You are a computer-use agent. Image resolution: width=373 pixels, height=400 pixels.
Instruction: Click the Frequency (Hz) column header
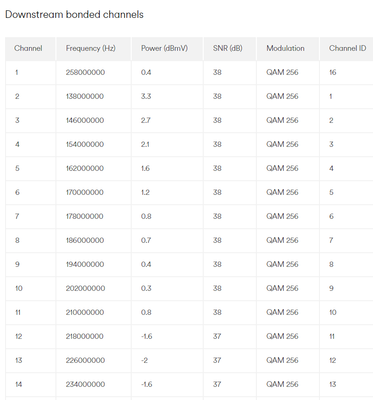click(90, 48)
